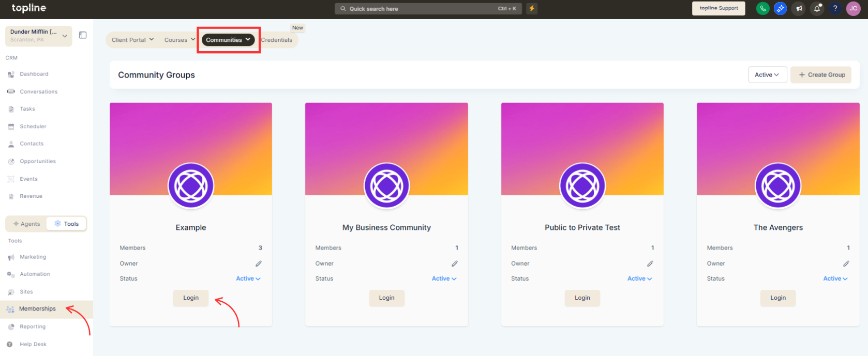Switch to the Agents toggle
This screenshot has width=868, height=356.
(x=26, y=224)
